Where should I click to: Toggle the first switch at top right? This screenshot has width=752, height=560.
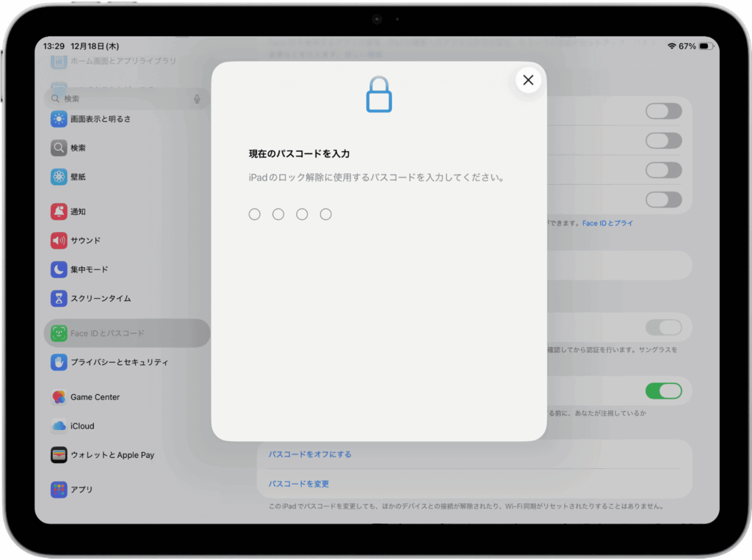(663, 112)
